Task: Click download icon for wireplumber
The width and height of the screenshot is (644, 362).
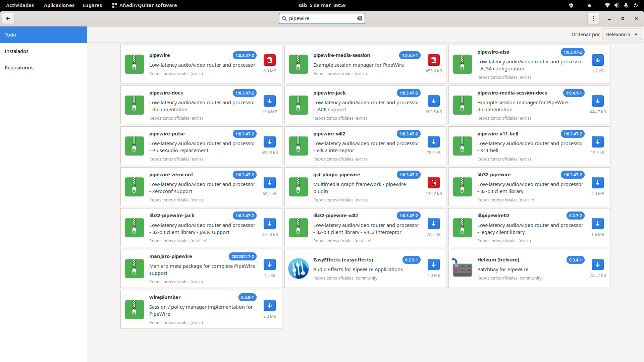Action: tap(270, 306)
